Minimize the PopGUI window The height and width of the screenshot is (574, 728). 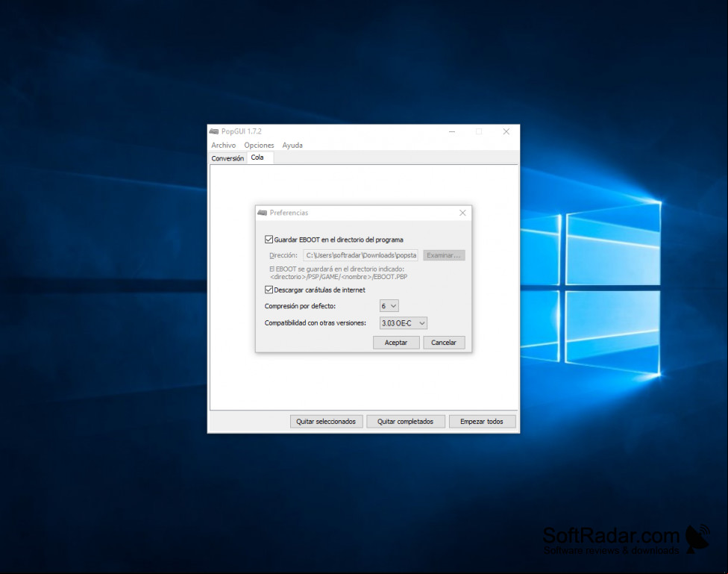452,131
